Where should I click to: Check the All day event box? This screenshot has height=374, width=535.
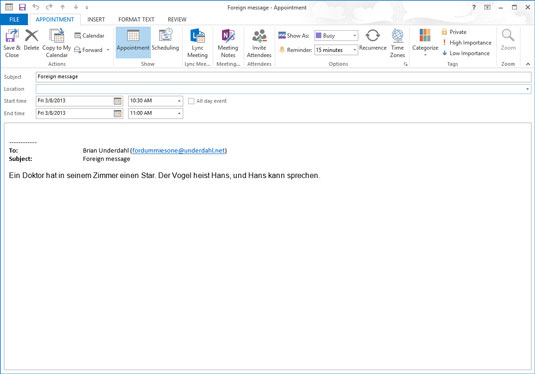pos(191,101)
